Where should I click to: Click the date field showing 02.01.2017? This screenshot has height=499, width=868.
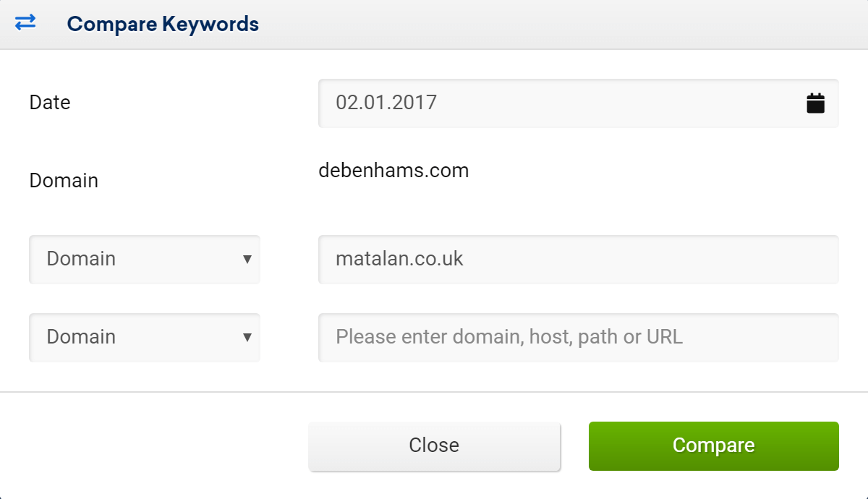[578, 103]
